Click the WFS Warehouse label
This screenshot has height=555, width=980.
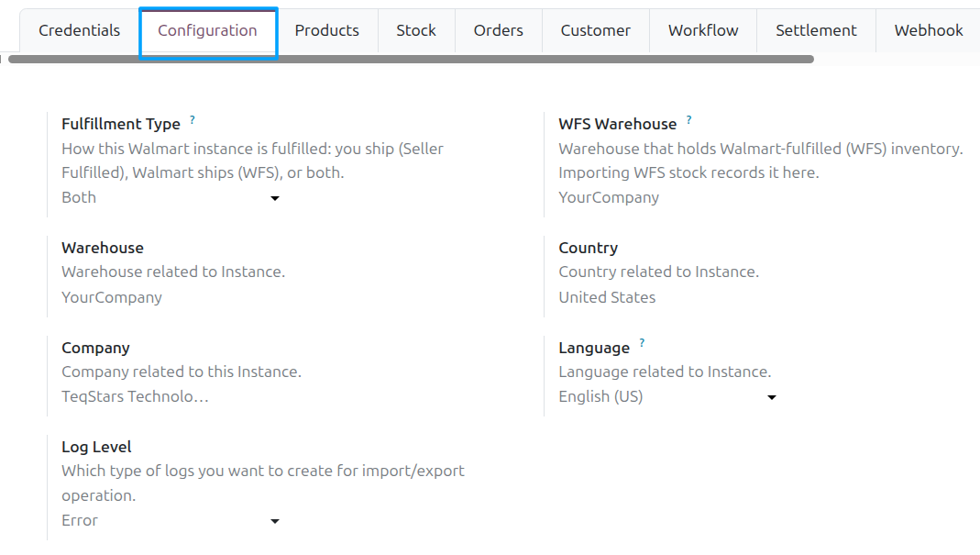tap(618, 124)
